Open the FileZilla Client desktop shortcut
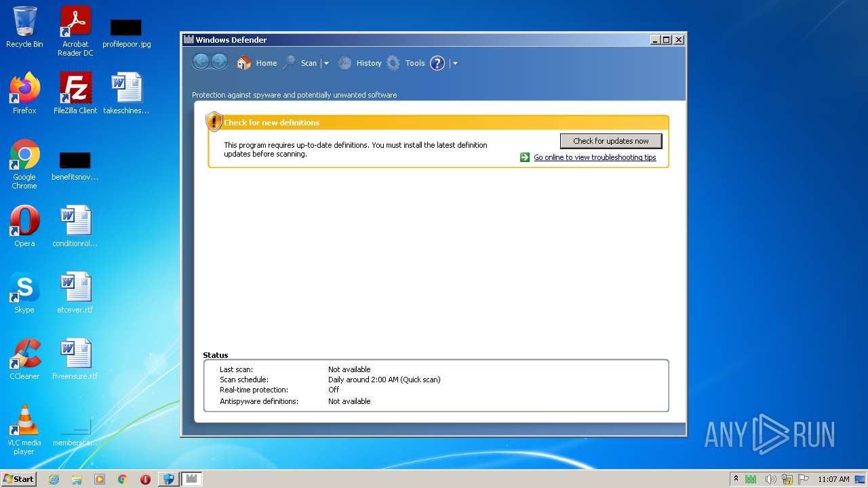 pyautogui.click(x=75, y=93)
